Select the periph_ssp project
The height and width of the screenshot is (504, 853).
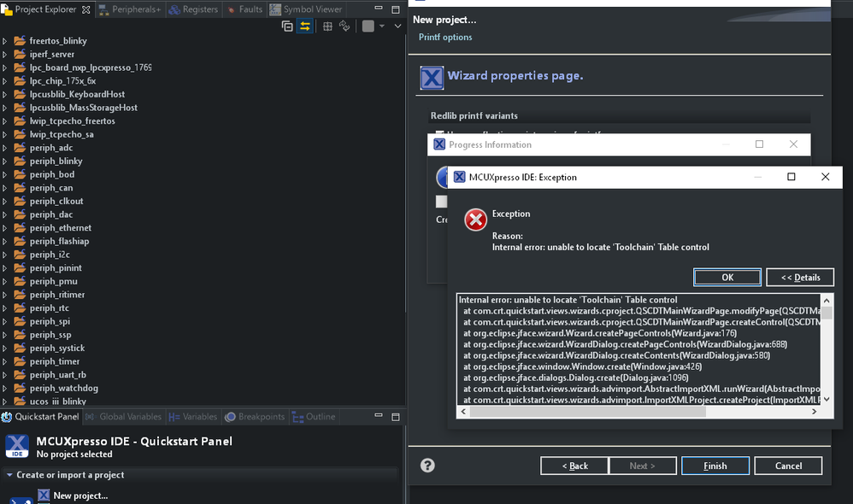click(x=50, y=335)
